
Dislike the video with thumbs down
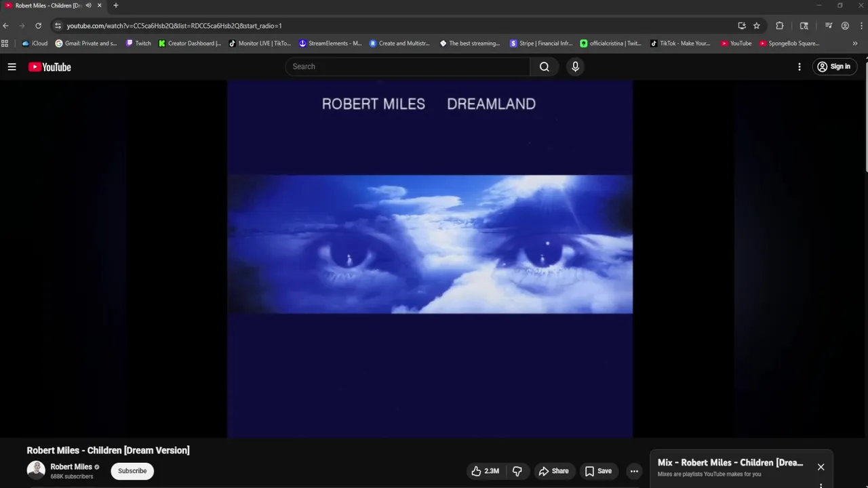(x=517, y=471)
